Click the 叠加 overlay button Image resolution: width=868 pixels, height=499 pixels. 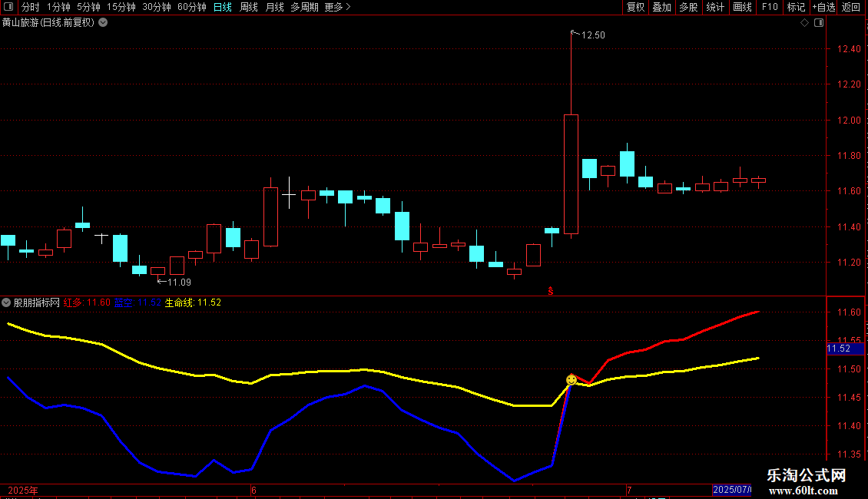coord(661,7)
